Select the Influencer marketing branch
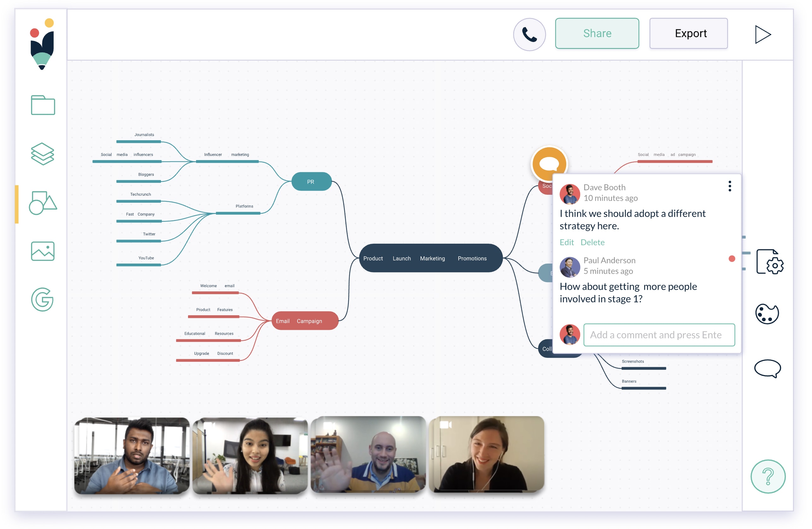812x529 pixels. click(227, 158)
